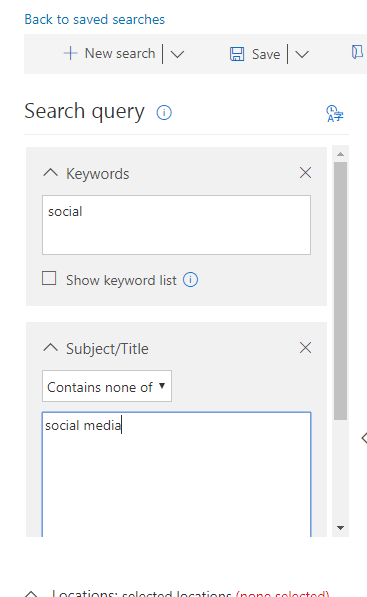Go back to saved searches
Screen dimensions: 367x597
point(94,19)
